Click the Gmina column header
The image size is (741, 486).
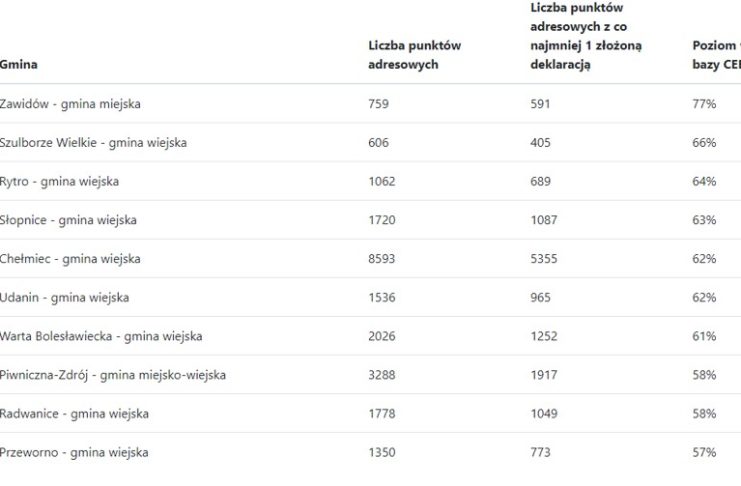tap(18, 64)
